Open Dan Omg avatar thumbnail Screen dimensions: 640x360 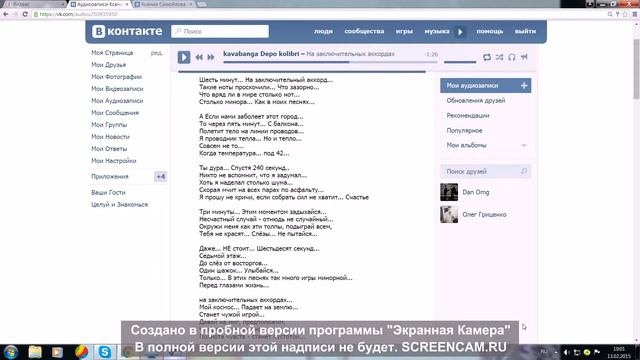pos(449,192)
